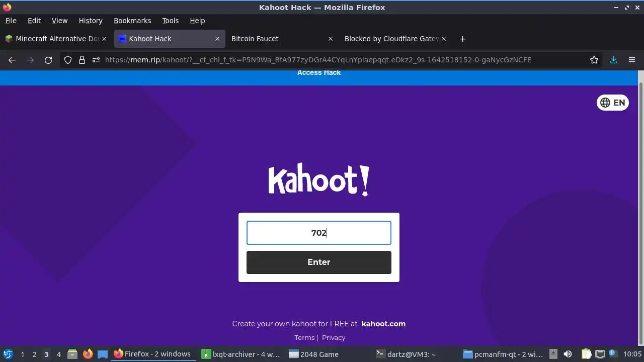Select dartz@VM3 terminal taskbar entry

click(x=417, y=354)
